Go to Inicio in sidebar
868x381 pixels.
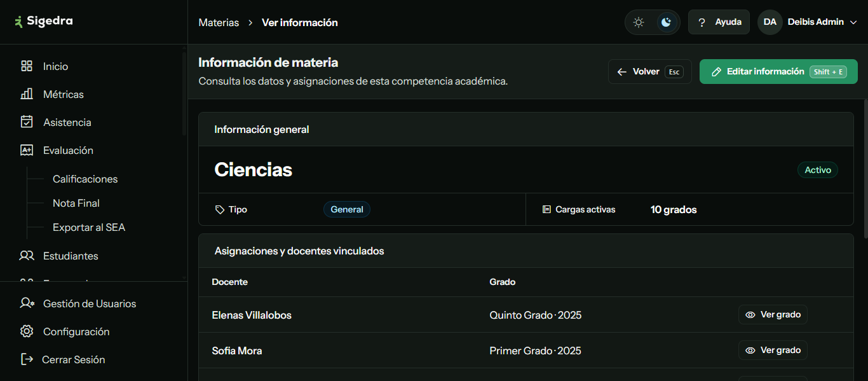click(x=56, y=66)
